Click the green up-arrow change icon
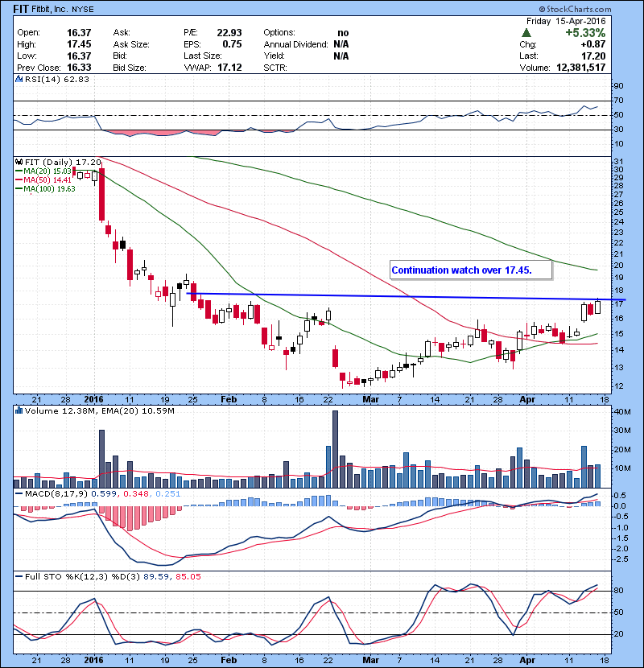The image size is (644, 668). pos(526,33)
